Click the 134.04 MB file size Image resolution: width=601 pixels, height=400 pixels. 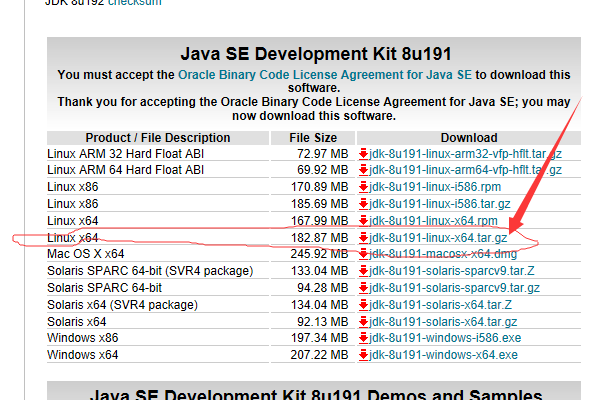tap(320, 305)
